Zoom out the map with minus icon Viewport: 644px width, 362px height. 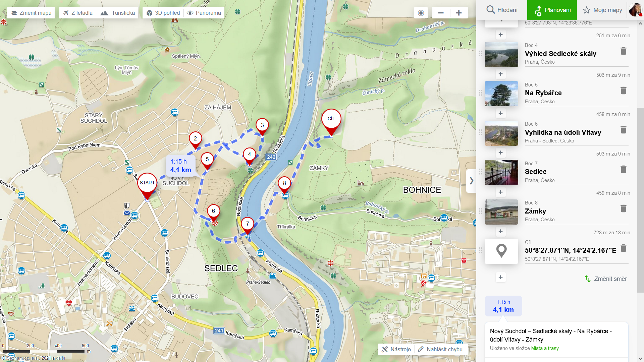pyautogui.click(x=441, y=13)
